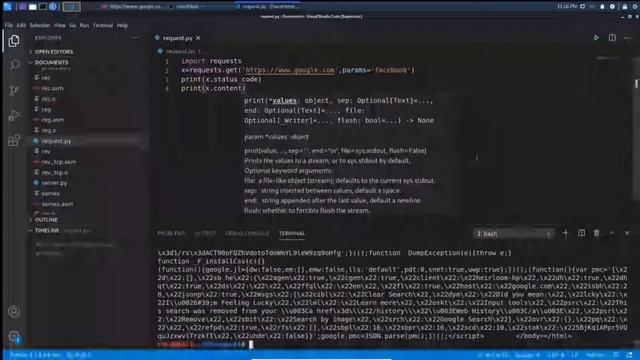Open the Selection menu
The height and width of the screenshot is (360, 640).
tap(40, 25)
